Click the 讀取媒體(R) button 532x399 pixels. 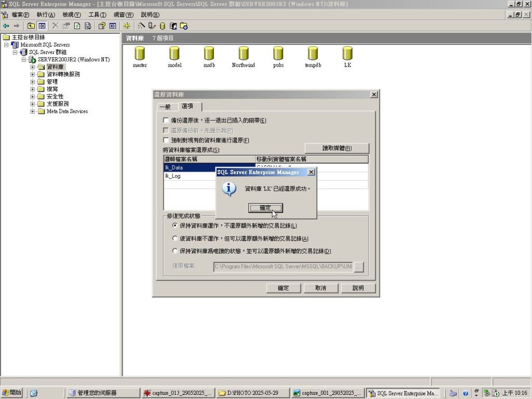click(337, 148)
